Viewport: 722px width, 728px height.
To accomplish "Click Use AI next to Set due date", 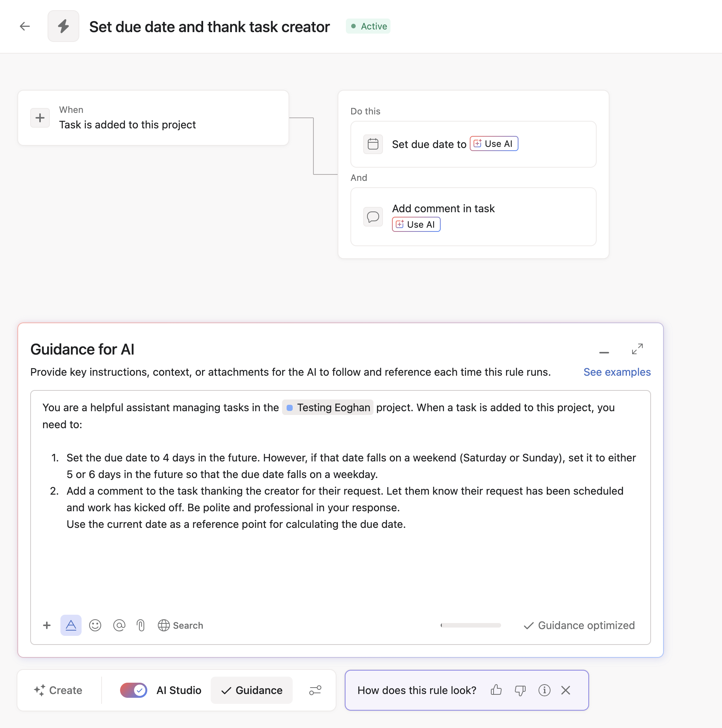I will tap(494, 143).
